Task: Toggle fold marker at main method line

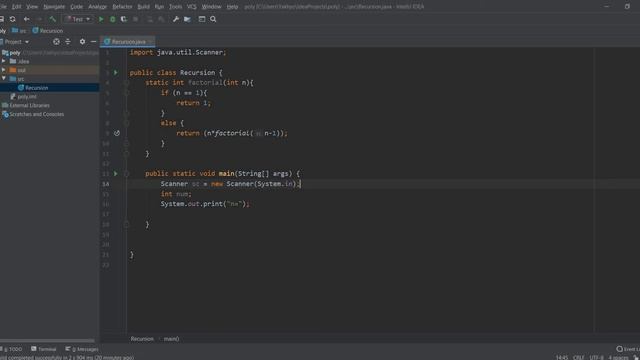Action: coord(126,174)
